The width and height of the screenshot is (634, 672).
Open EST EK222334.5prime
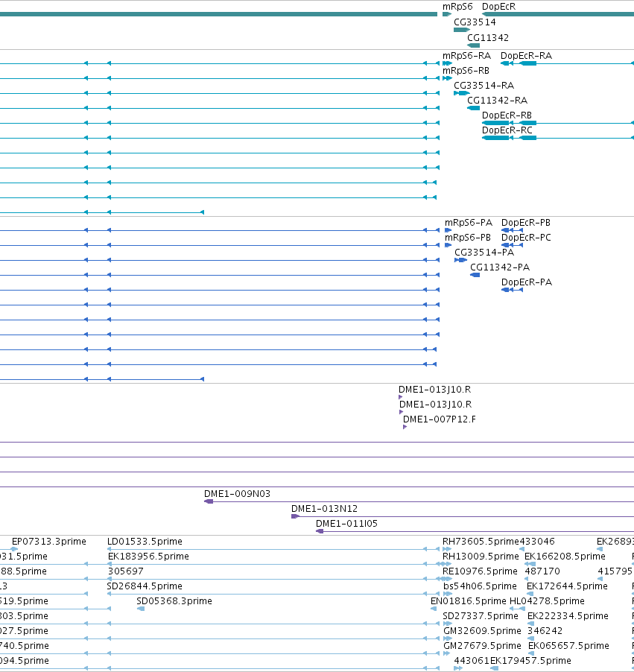pos(568,616)
